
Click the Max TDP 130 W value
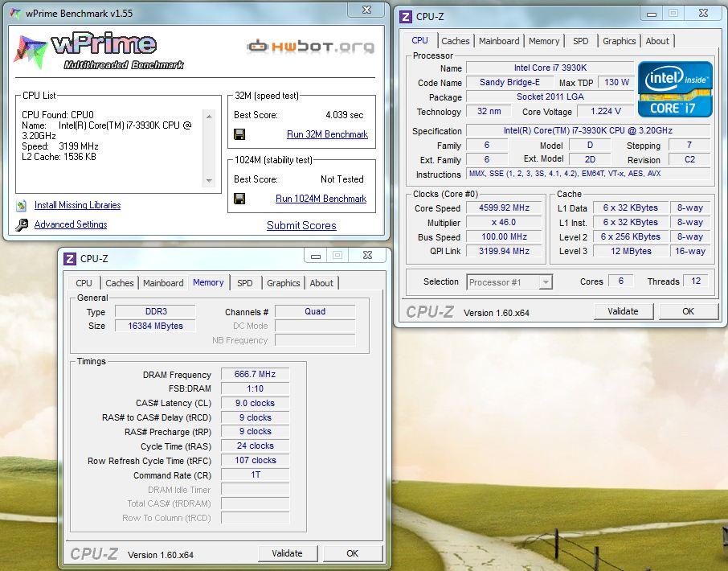616,83
